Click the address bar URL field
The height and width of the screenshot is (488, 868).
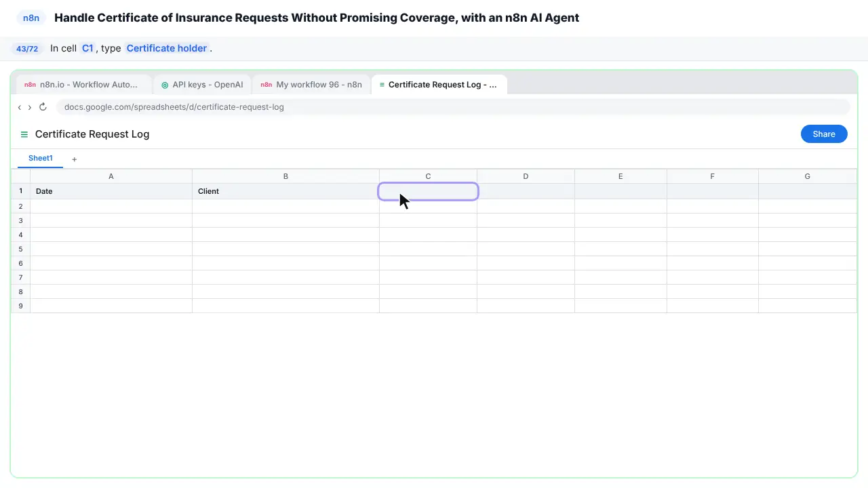coord(453,107)
